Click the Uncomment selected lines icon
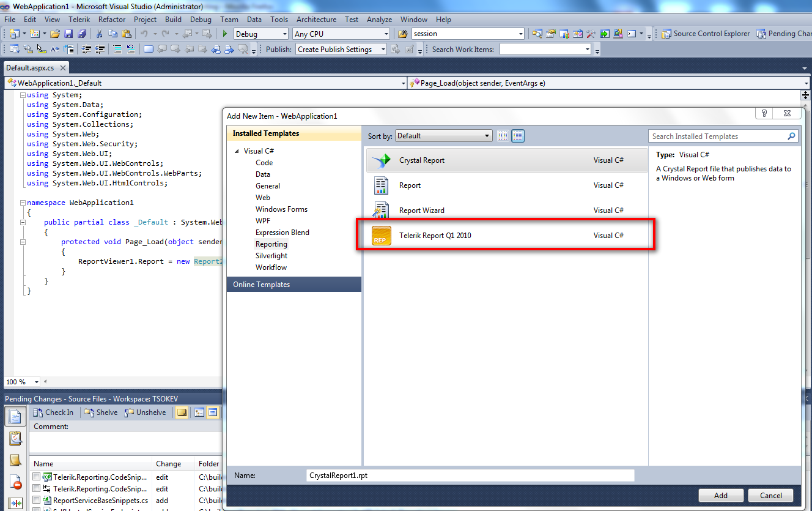Viewport: 812px width, 511px height. pos(130,50)
